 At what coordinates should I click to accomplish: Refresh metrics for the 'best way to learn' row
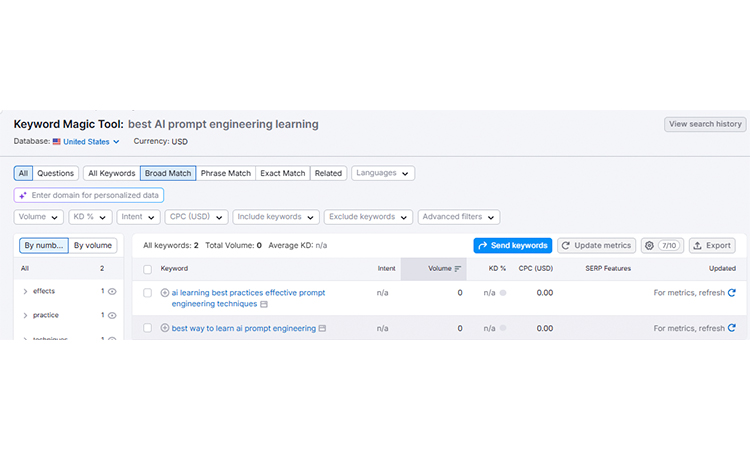[x=731, y=328]
